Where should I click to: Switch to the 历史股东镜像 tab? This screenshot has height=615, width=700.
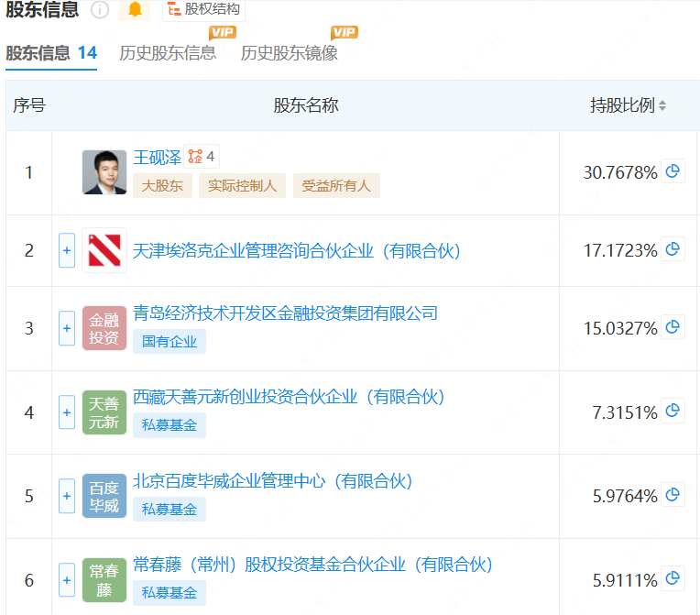(x=290, y=53)
